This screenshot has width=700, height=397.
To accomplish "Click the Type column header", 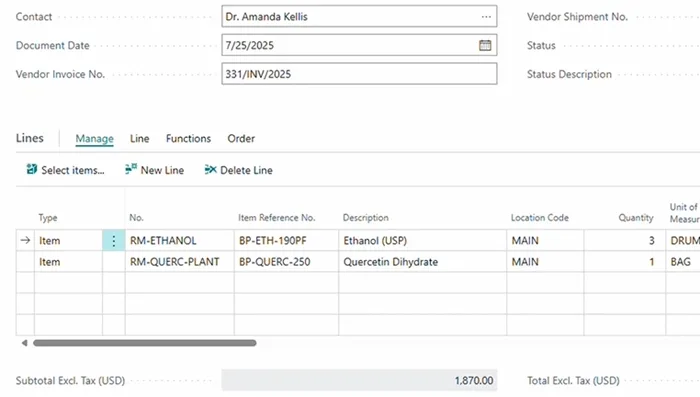I will (x=48, y=218).
